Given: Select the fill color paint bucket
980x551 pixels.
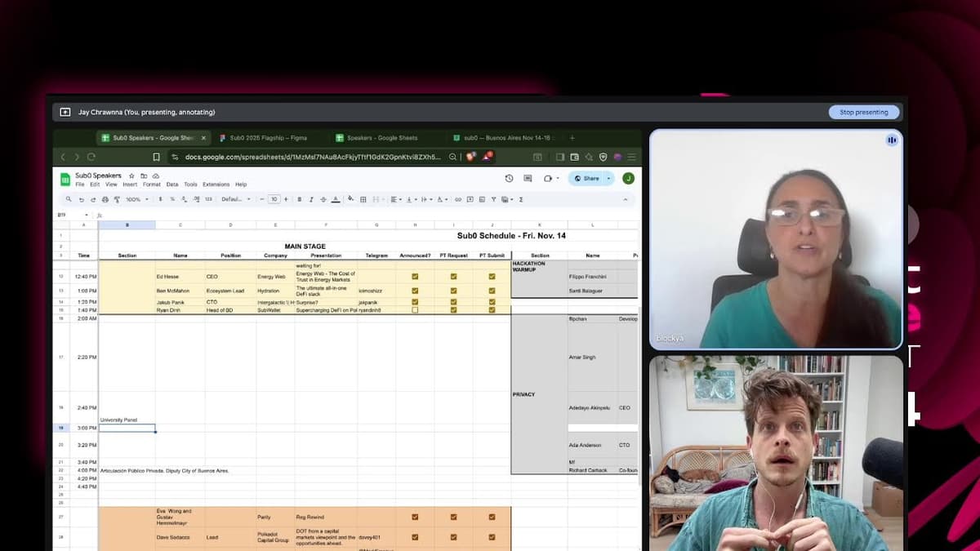Looking at the screenshot, I should 350,199.
